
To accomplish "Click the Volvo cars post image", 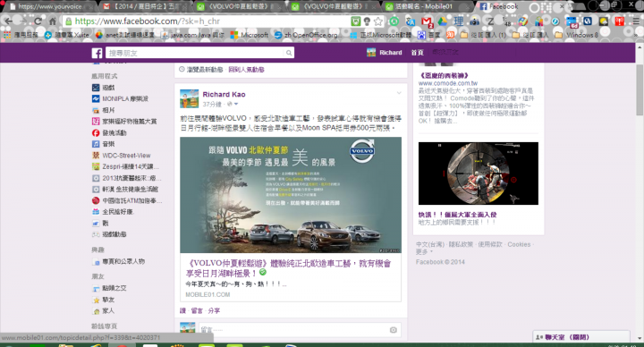I will [291, 195].
